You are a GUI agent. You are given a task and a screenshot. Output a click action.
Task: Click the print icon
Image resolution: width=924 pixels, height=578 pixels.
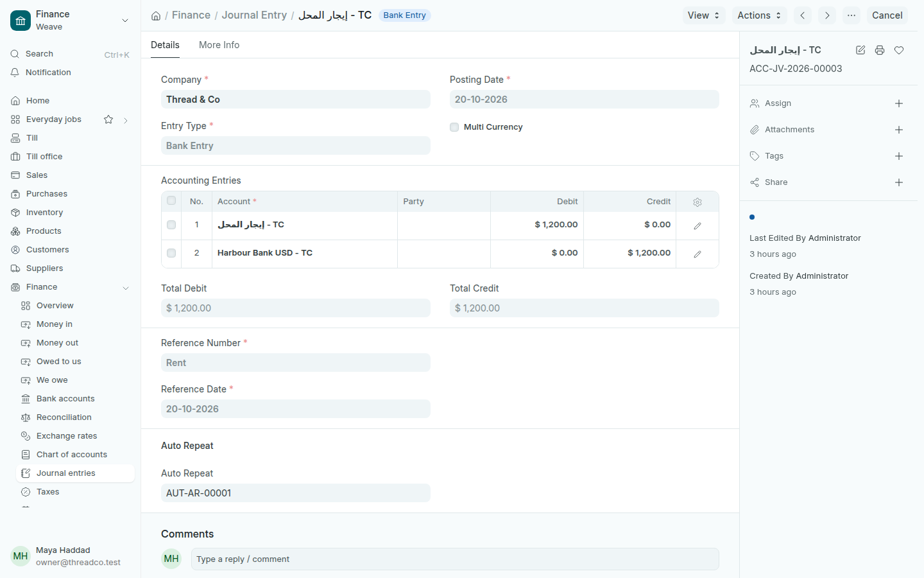[880, 50]
